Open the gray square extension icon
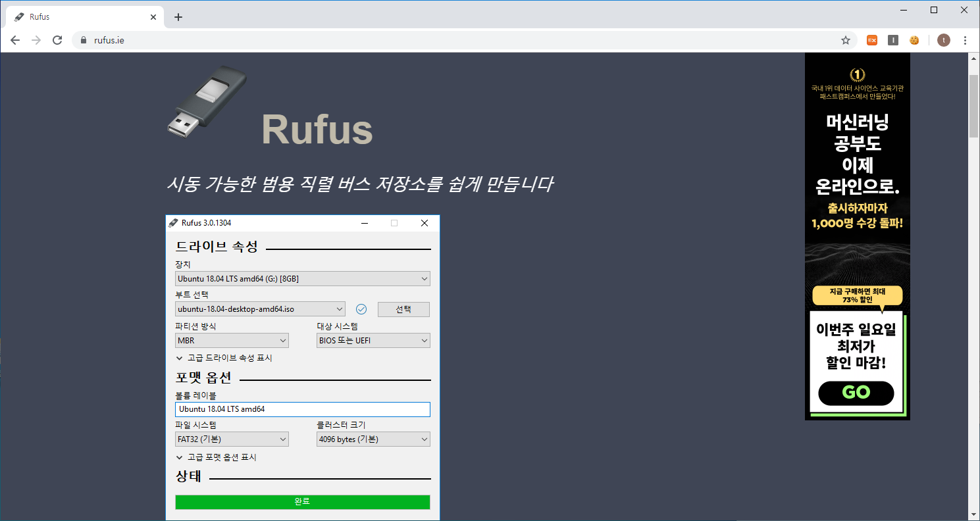This screenshot has width=980, height=521. coord(893,40)
